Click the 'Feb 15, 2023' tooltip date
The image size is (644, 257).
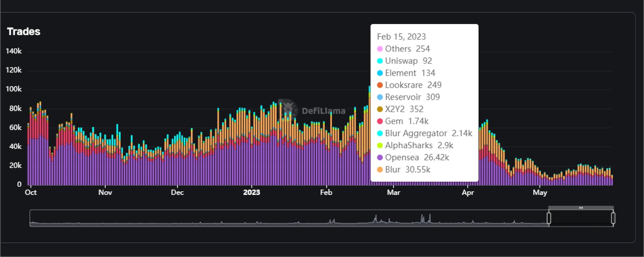401,37
